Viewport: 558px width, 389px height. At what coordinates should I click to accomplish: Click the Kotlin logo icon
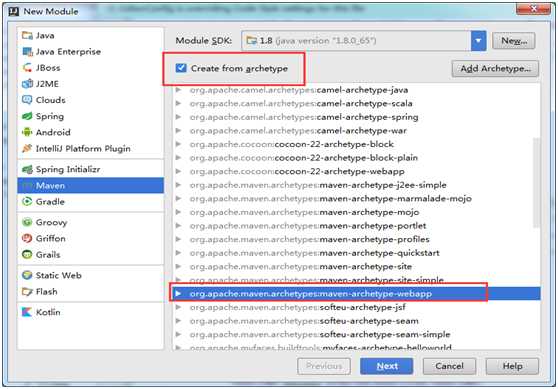tap(27, 312)
